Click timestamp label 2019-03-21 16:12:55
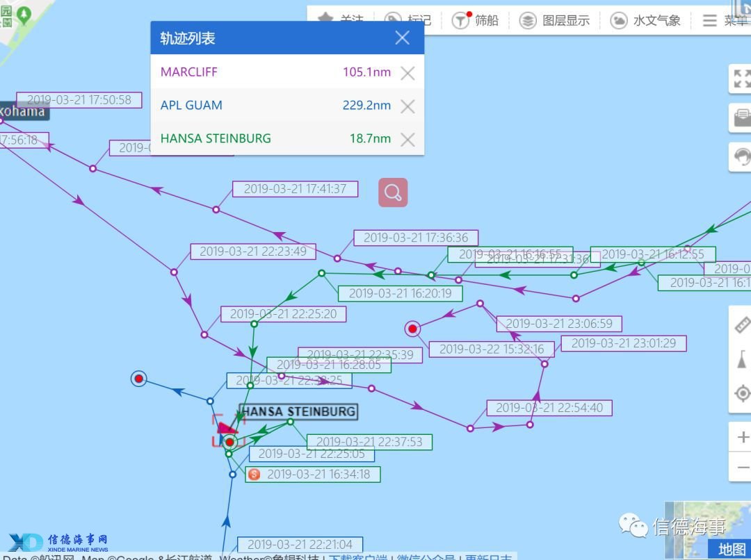Screen dimensions: 751x560 pos(653,254)
